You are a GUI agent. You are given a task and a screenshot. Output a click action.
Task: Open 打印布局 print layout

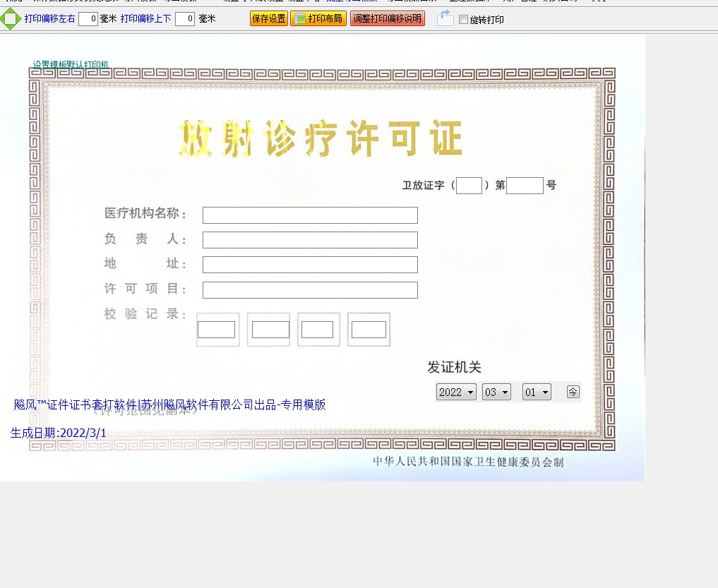(318, 18)
